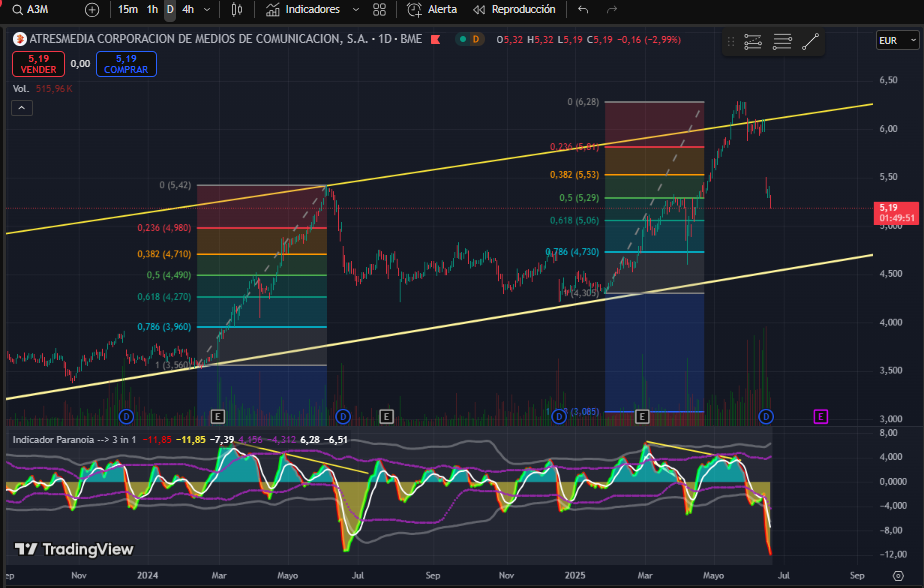Open time axis settings gear icon

pyautogui.click(x=895, y=577)
